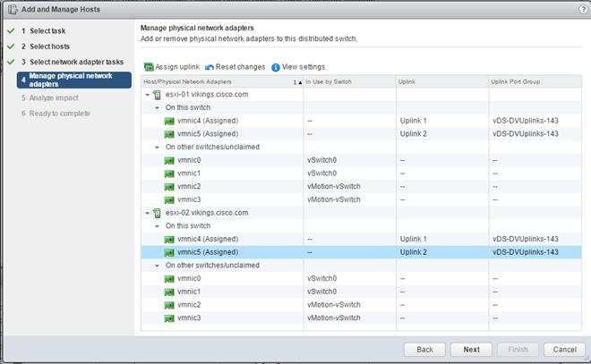Click the vmnic0 adapter icon under esxi-01
591x364 pixels.
pyautogui.click(x=169, y=161)
